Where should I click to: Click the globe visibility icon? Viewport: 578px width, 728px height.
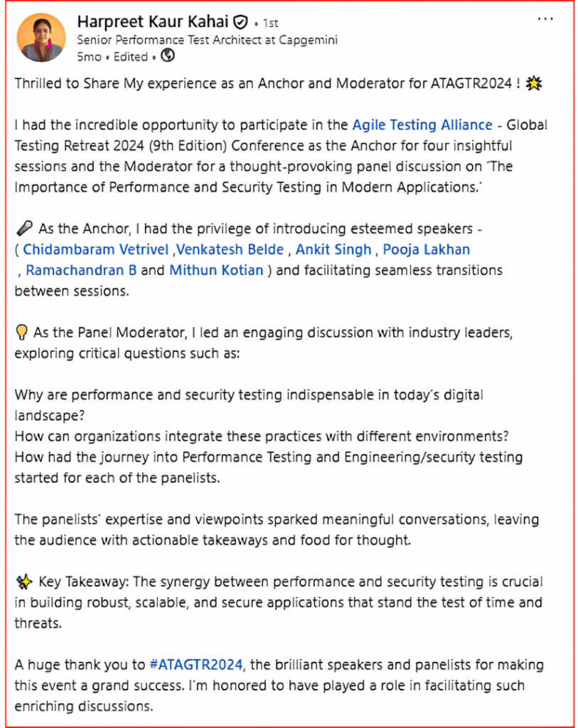point(167,55)
